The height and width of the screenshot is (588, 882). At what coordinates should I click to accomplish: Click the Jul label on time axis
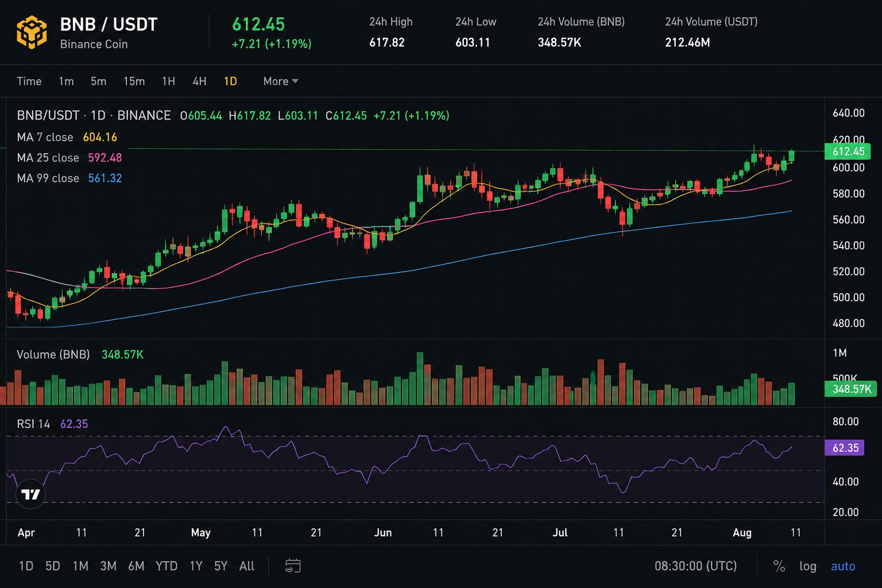click(x=560, y=533)
